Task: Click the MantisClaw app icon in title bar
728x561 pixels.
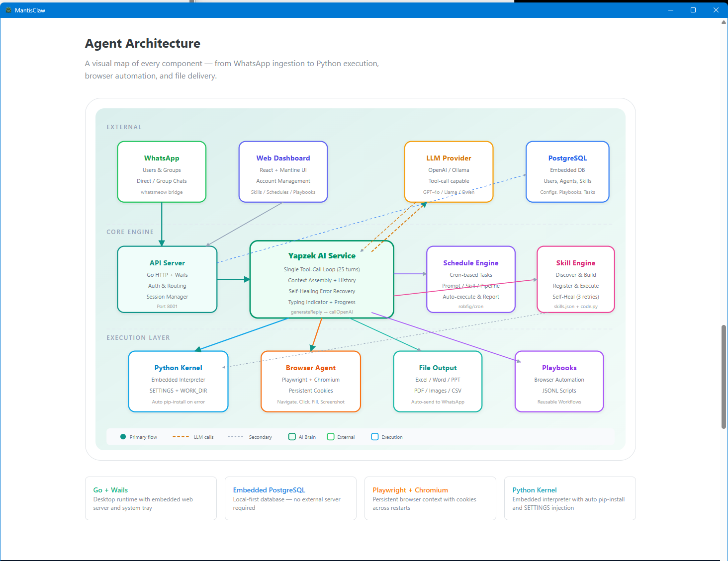Action: pos(8,10)
